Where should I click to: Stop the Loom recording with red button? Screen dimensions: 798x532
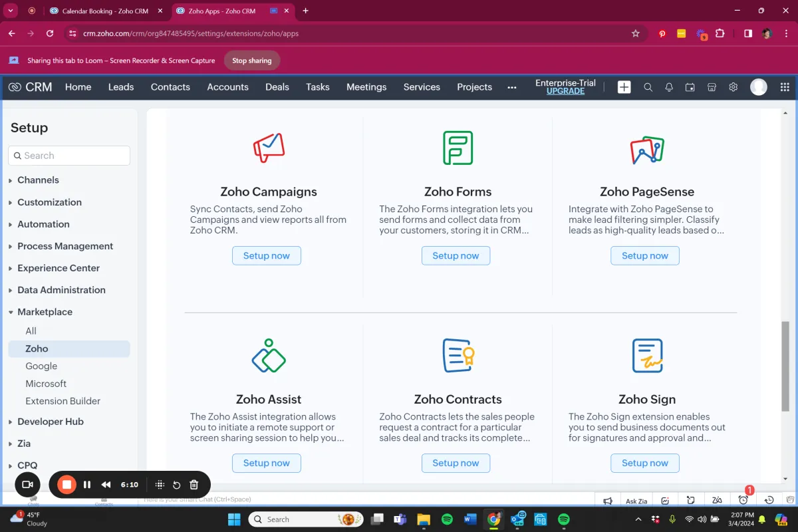[x=66, y=485]
